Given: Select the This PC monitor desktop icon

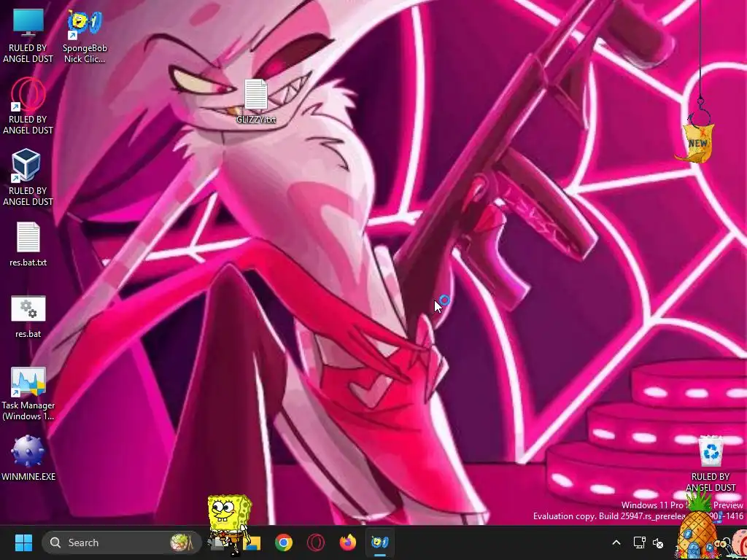Looking at the screenshot, I should 28,23.
